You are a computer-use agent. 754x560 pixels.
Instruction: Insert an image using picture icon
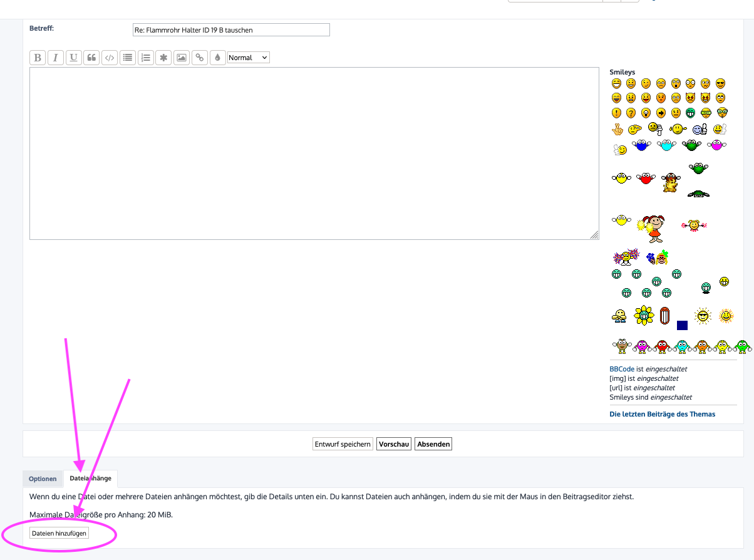(x=182, y=58)
